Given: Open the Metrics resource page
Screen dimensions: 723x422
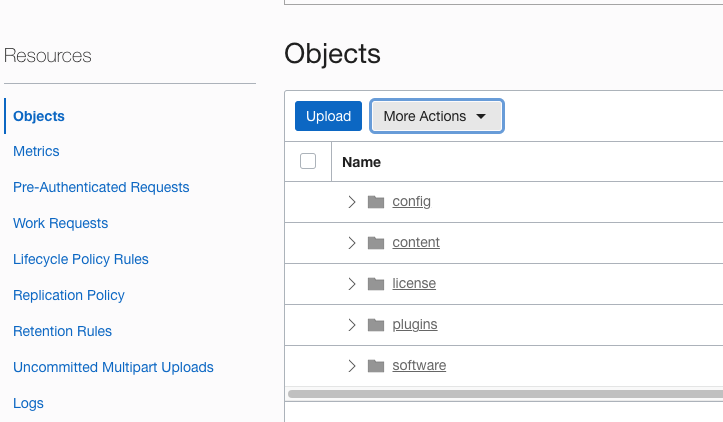Looking at the screenshot, I should pyautogui.click(x=36, y=151).
